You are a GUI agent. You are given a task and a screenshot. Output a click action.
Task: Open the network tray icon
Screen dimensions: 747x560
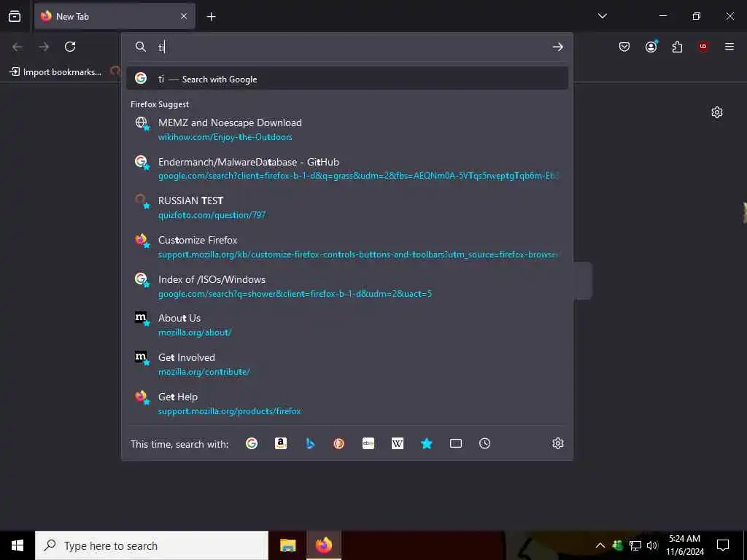pos(635,545)
